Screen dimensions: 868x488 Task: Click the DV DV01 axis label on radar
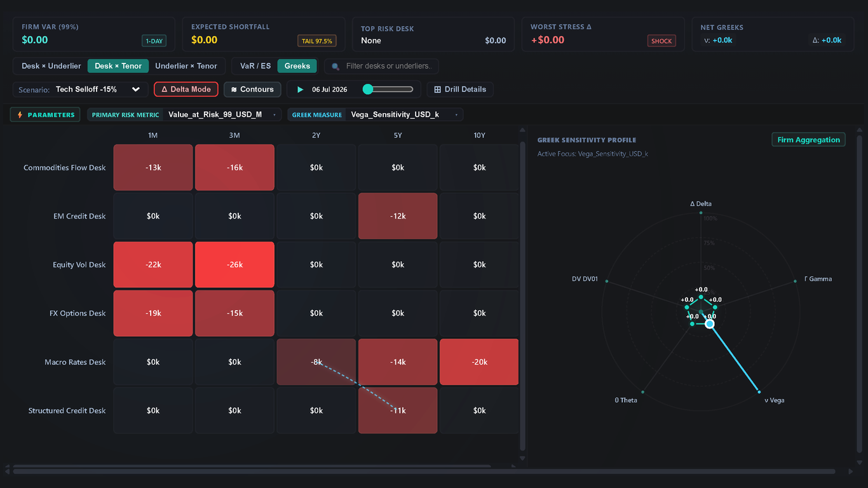(585, 279)
